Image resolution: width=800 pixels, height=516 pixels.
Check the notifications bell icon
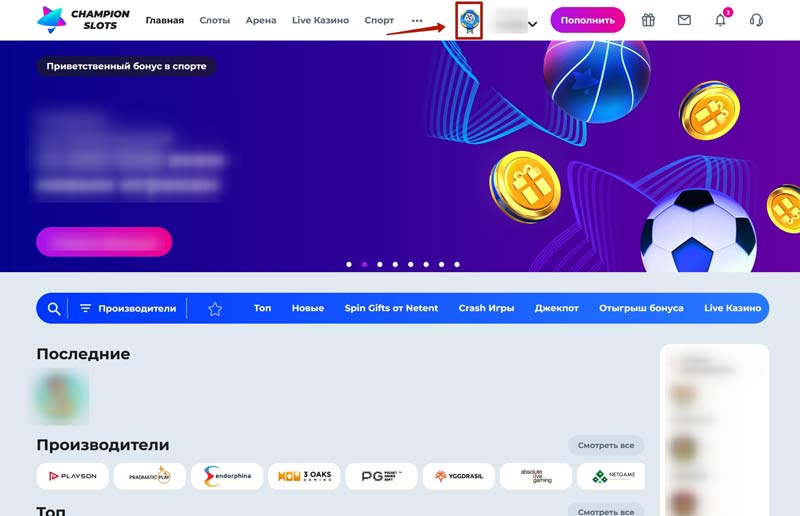(x=720, y=20)
